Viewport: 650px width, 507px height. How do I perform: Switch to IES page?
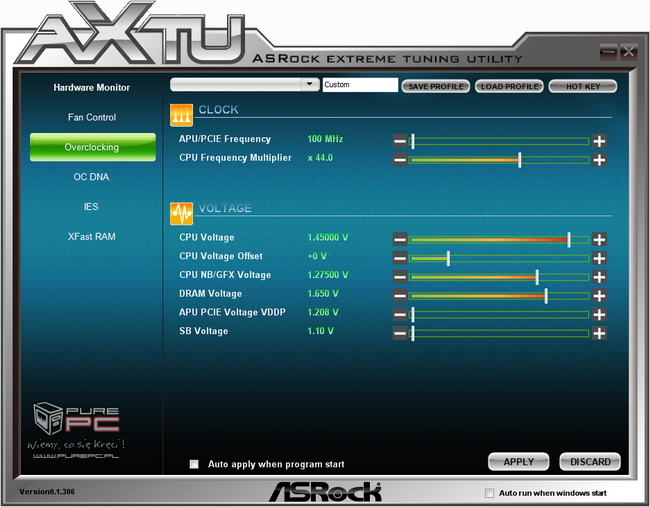[x=91, y=206]
